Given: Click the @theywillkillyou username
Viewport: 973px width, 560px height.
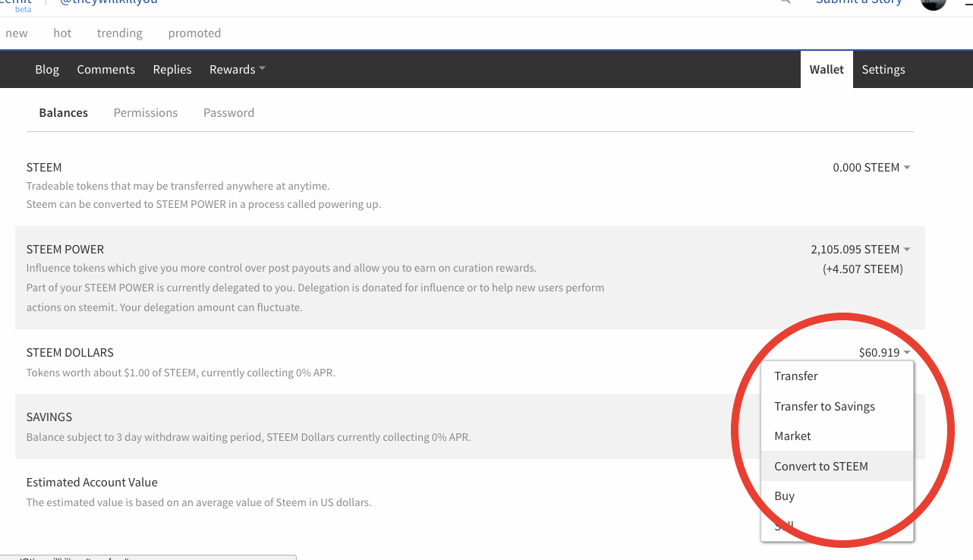Looking at the screenshot, I should pos(109,2).
